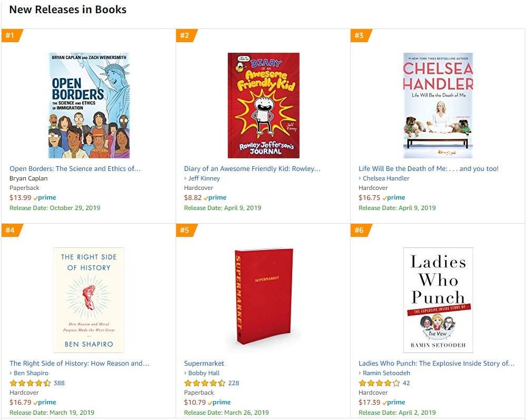The height and width of the screenshot is (420, 531).
Task: Click the orange #5 rank badge
Action: [186, 230]
